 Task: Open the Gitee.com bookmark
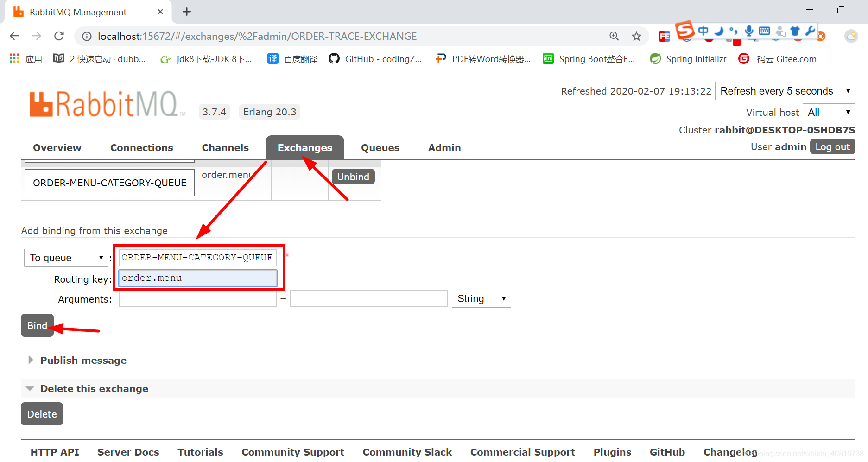[x=778, y=59]
